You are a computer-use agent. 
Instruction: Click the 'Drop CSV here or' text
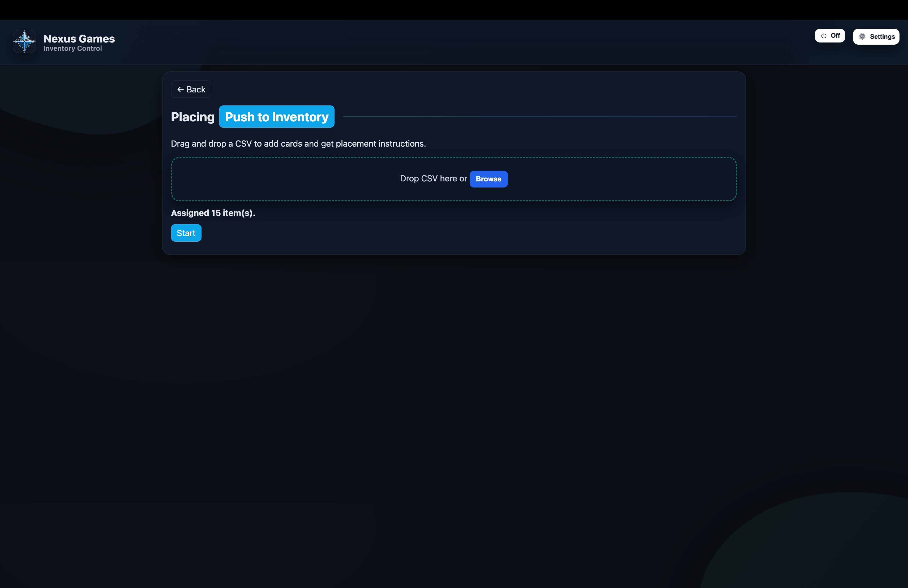(x=433, y=178)
